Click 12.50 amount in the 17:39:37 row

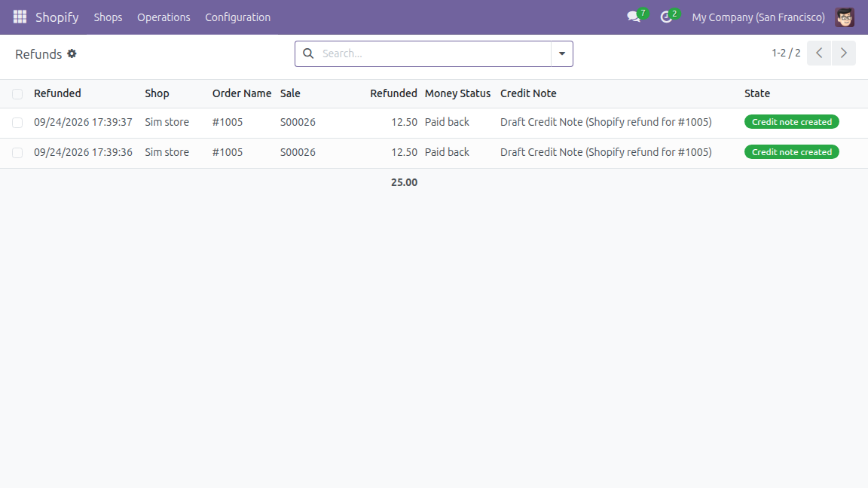tap(404, 122)
